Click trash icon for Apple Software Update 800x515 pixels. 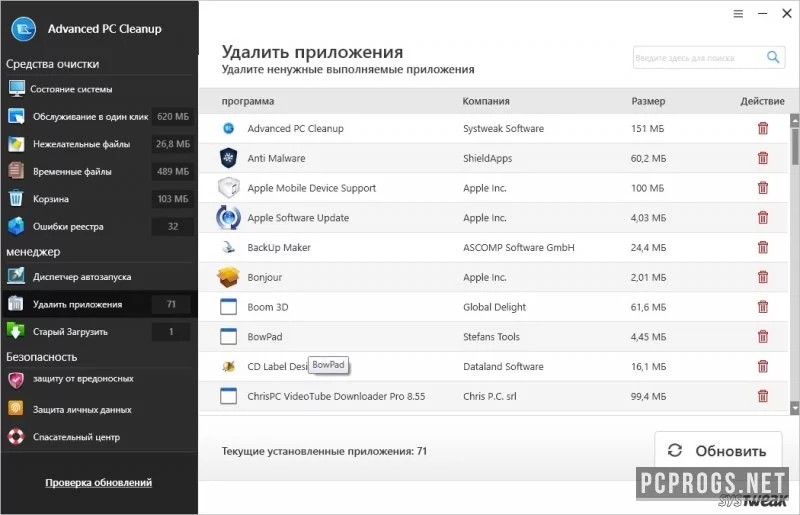click(763, 217)
